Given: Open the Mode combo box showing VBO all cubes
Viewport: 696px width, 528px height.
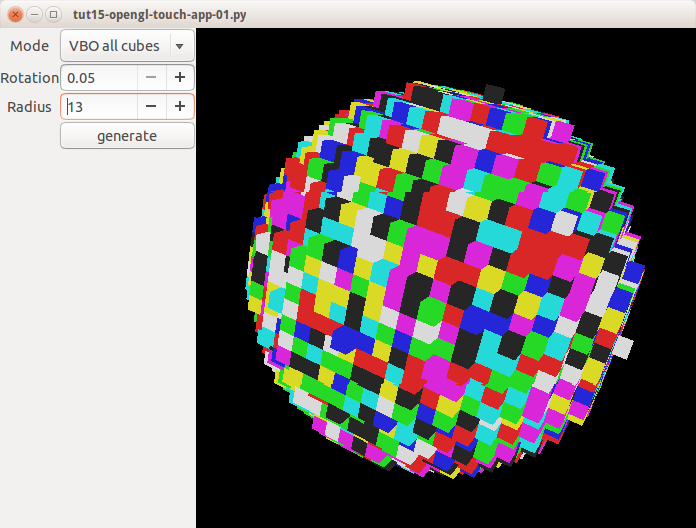Looking at the screenshot, I should 114,46.
